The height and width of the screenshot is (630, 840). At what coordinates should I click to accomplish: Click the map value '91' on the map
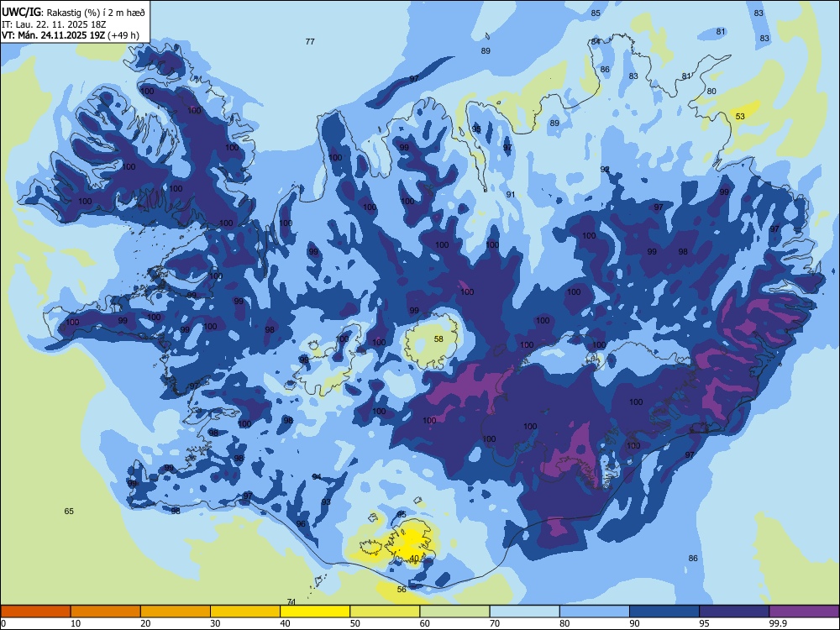(511, 195)
